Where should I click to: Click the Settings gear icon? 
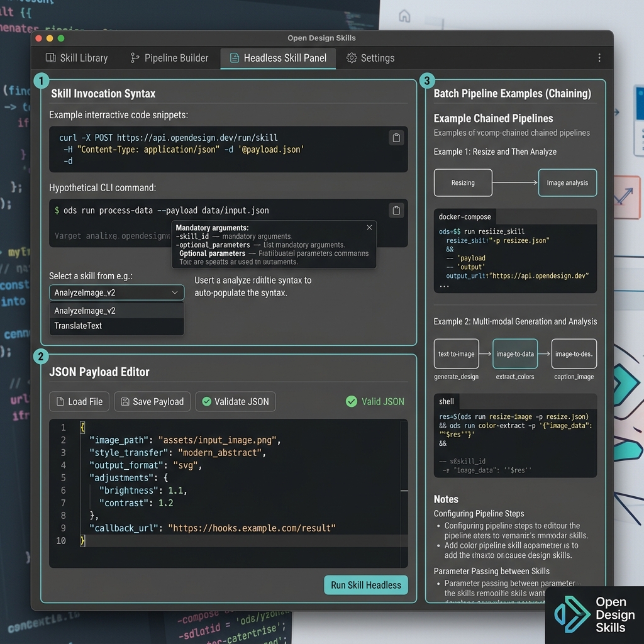[352, 58]
